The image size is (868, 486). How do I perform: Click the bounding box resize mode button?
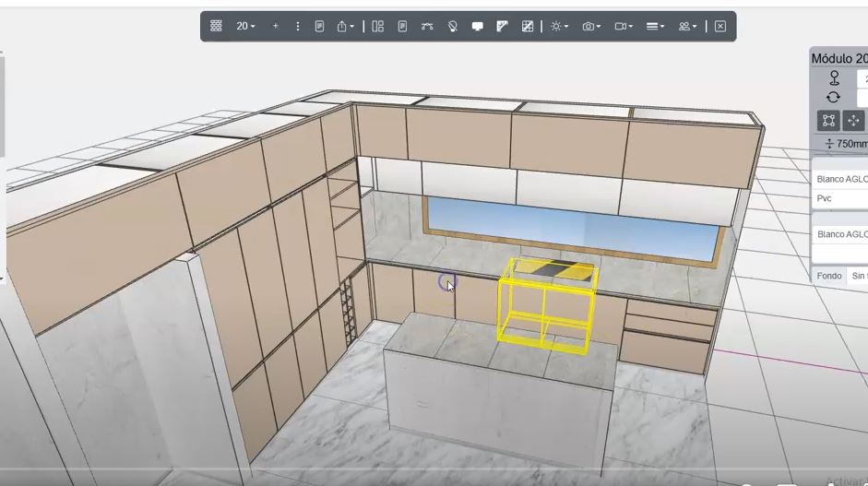coord(828,121)
